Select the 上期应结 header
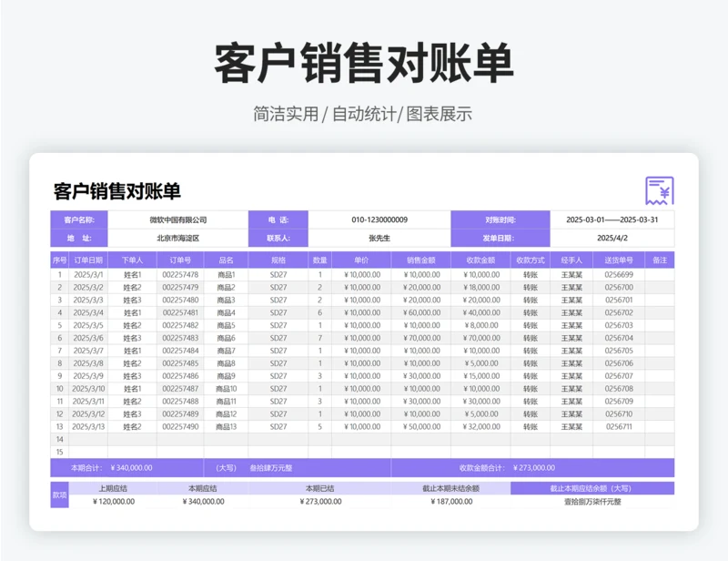 point(113,488)
